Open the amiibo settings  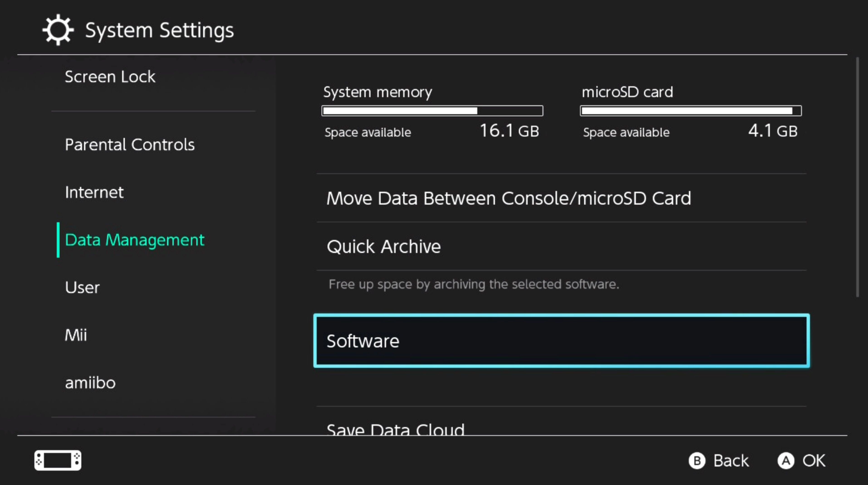click(90, 383)
